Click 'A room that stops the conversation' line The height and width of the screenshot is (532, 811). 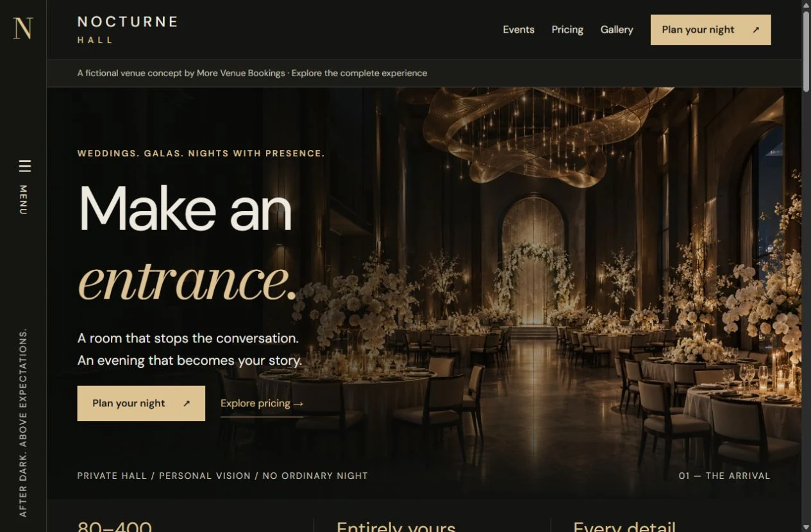pos(188,338)
